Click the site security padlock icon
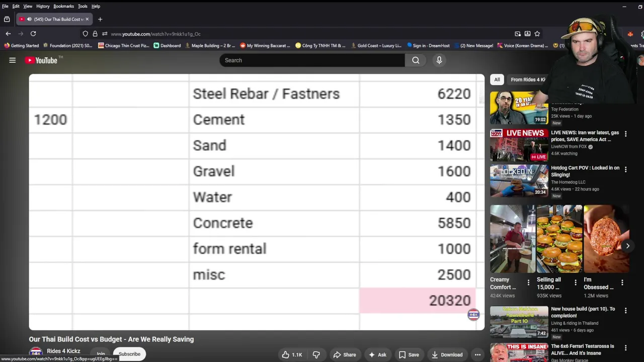The width and height of the screenshot is (644, 362). pos(95,34)
